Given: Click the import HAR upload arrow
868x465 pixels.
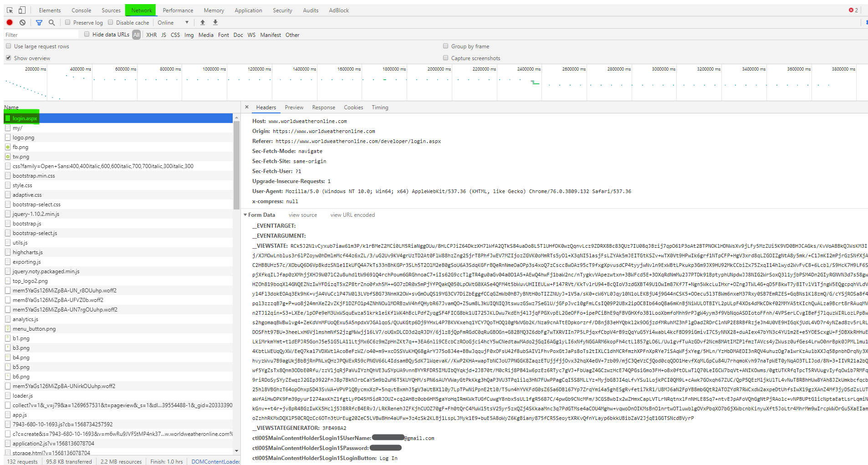Looking at the screenshot, I should coord(203,22).
